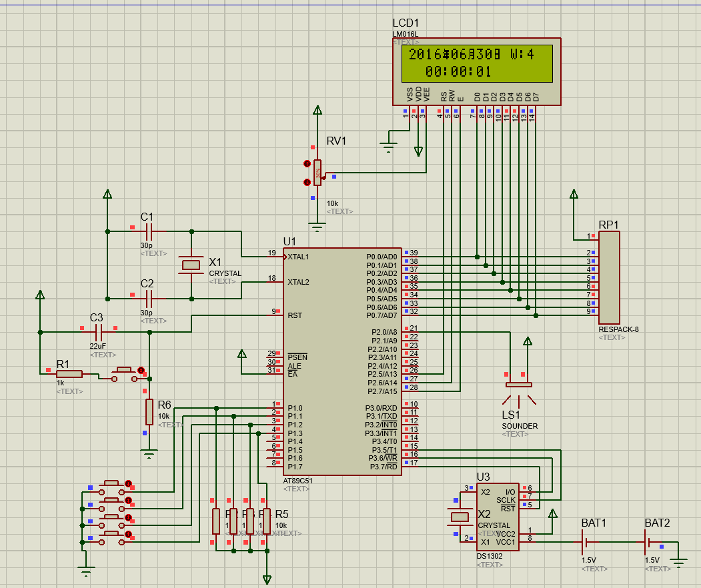The width and height of the screenshot is (701, 588).
Task: Select the power terminal at DS1302 VCC2
Action: pyautogui.click(x=552, y=513)
